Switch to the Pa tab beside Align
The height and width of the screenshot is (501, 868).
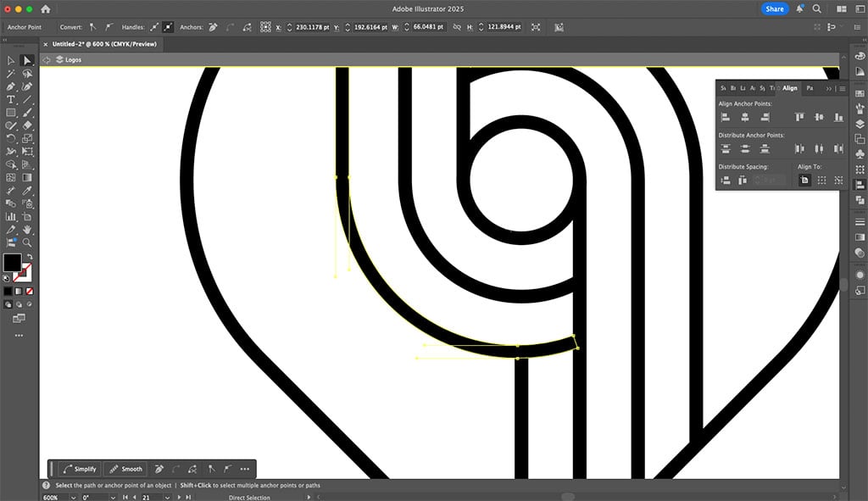[x=810, y=88]
